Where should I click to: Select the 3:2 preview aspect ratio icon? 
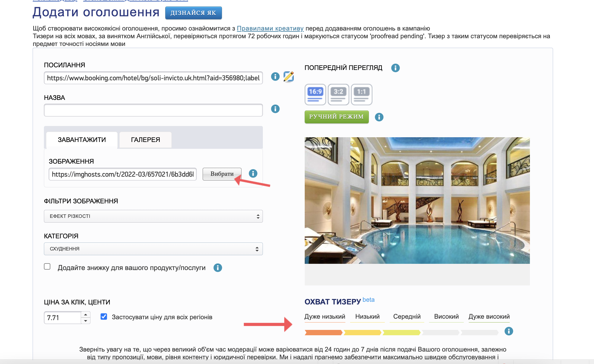tap(338, 95)
